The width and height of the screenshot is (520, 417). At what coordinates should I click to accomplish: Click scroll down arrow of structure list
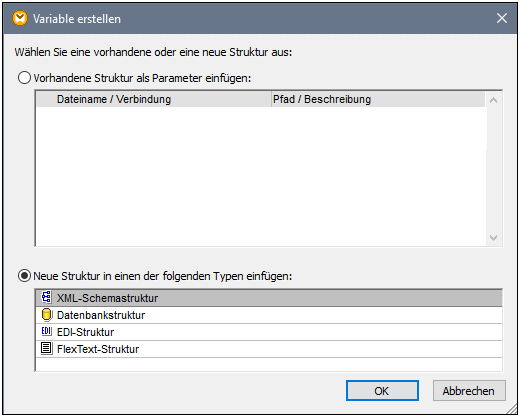(494, 238)
